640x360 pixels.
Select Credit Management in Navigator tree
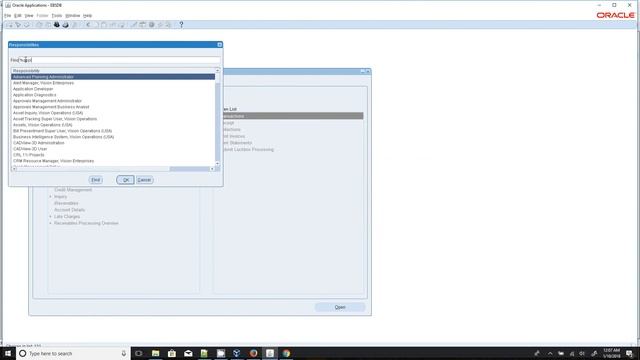(x=73, y=190)
